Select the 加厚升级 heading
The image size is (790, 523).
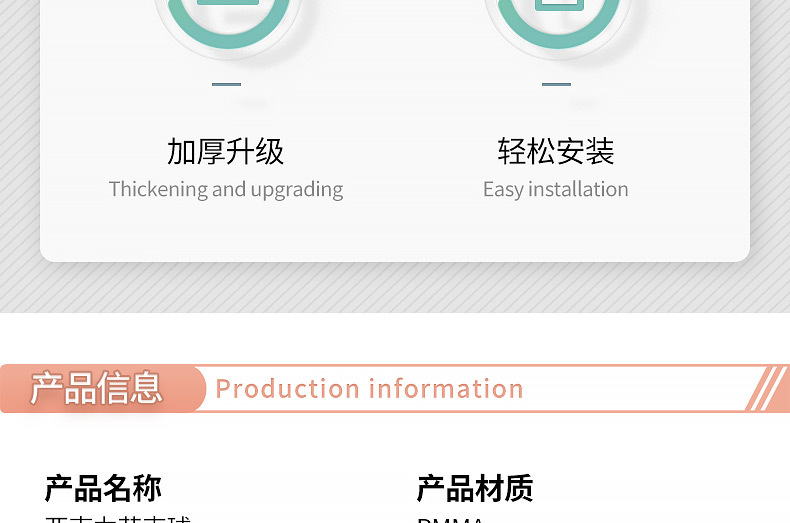click(225, 151)
